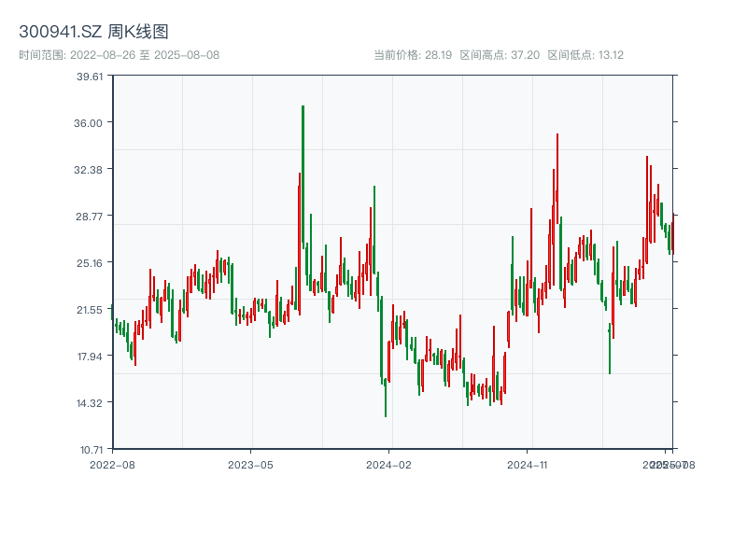Click the lowest green candlestick near 13.12
The height and width of the screenshot is (560, 747).
386,398
